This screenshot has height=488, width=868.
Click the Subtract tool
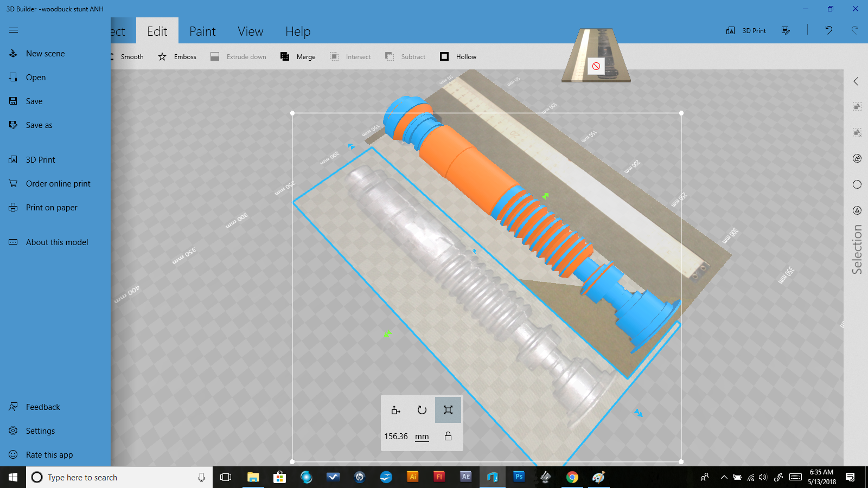point(405,57)
